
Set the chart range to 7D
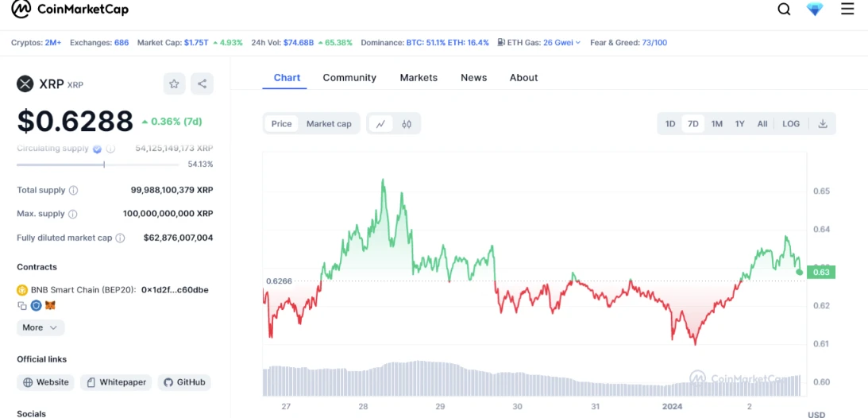pos(693,124)
